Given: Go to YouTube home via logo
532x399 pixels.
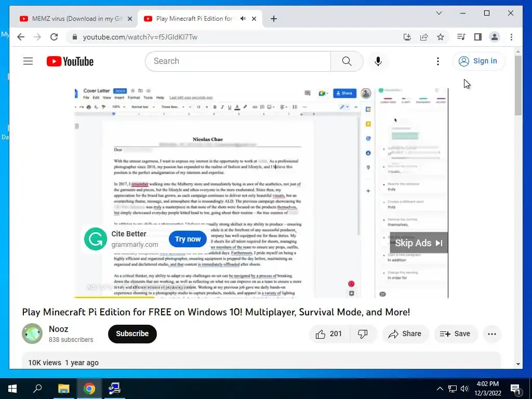Looking at the screenshot, I should [x=70, y=61].
